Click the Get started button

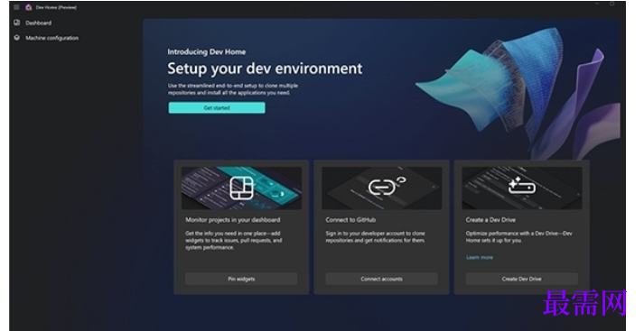coord(217,108)
